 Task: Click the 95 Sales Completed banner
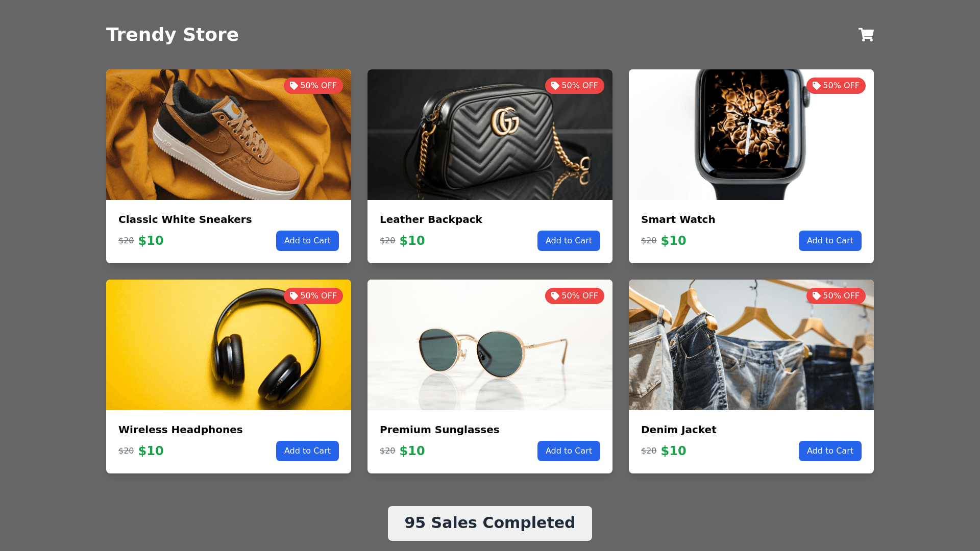(490, 523)
